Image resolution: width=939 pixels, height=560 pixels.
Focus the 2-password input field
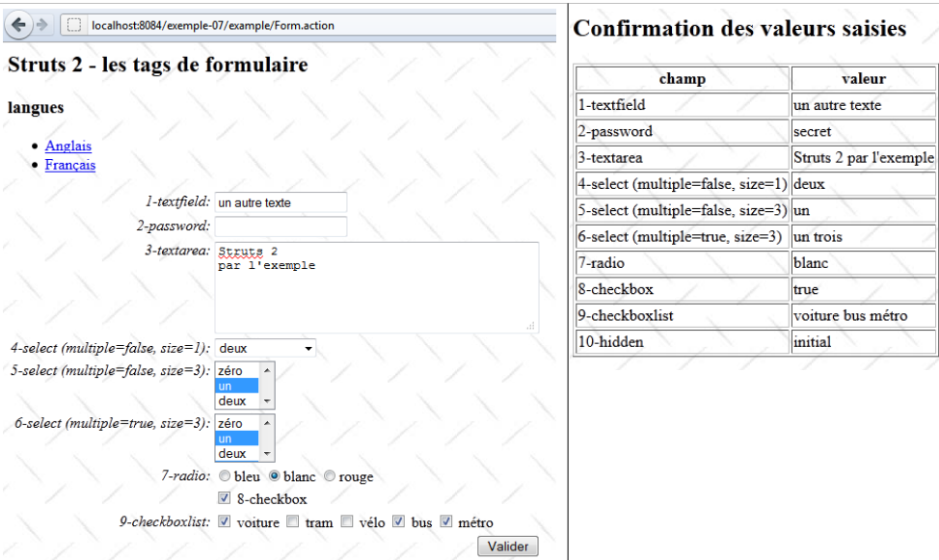pyautogui.click(x=280, y=227)
